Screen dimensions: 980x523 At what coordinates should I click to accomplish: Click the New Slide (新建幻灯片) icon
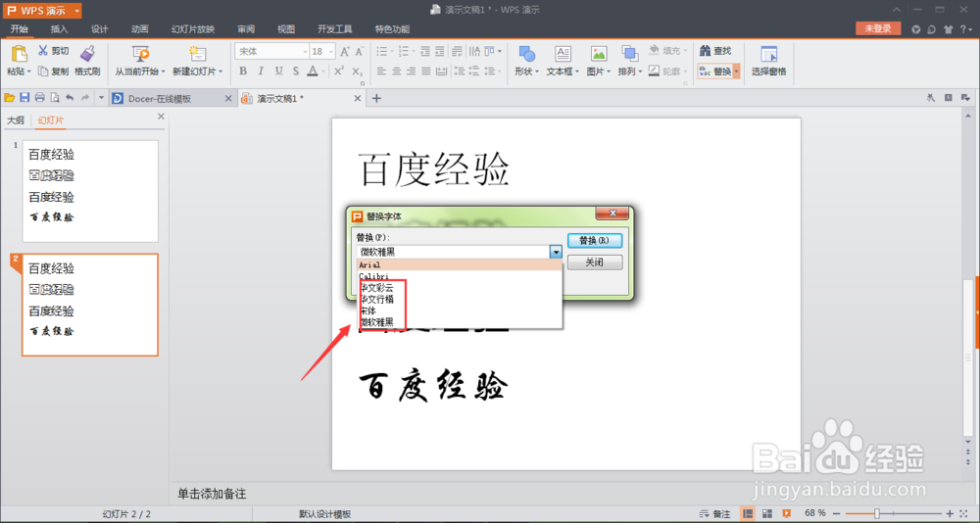pos(198,54)
